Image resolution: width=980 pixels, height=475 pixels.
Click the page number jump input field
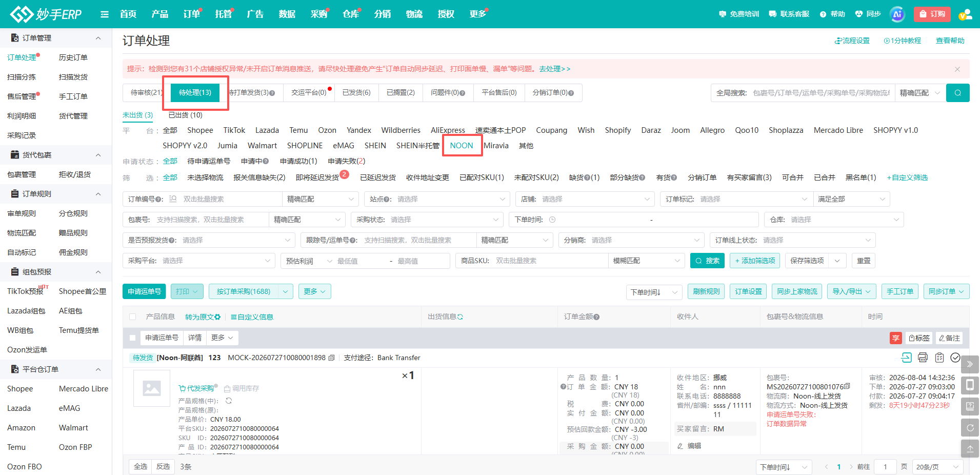885,467
